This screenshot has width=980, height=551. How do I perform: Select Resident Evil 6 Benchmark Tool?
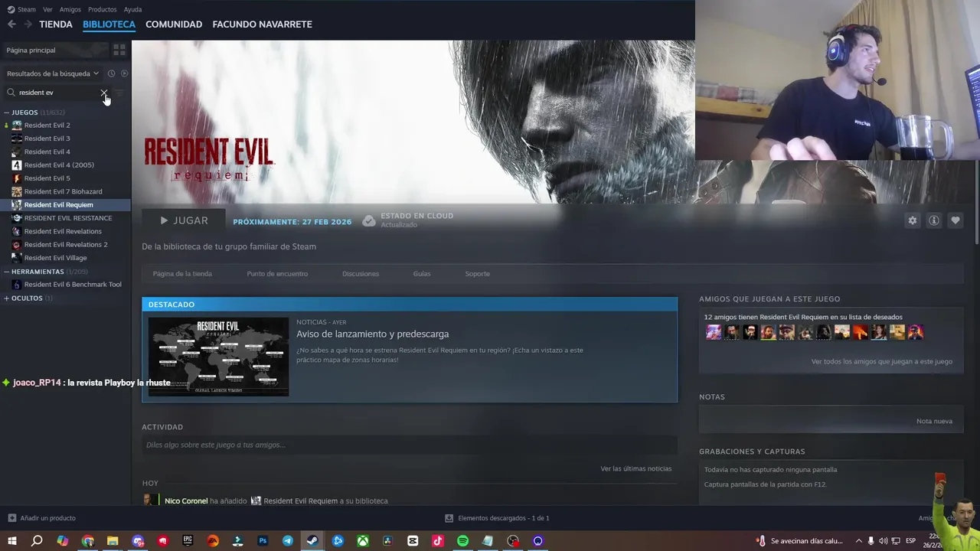tap(73, 285)
